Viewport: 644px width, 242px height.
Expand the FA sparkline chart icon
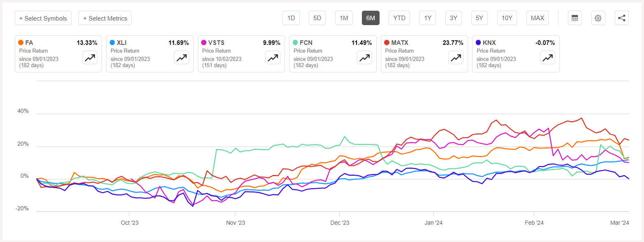coord(90,58)
